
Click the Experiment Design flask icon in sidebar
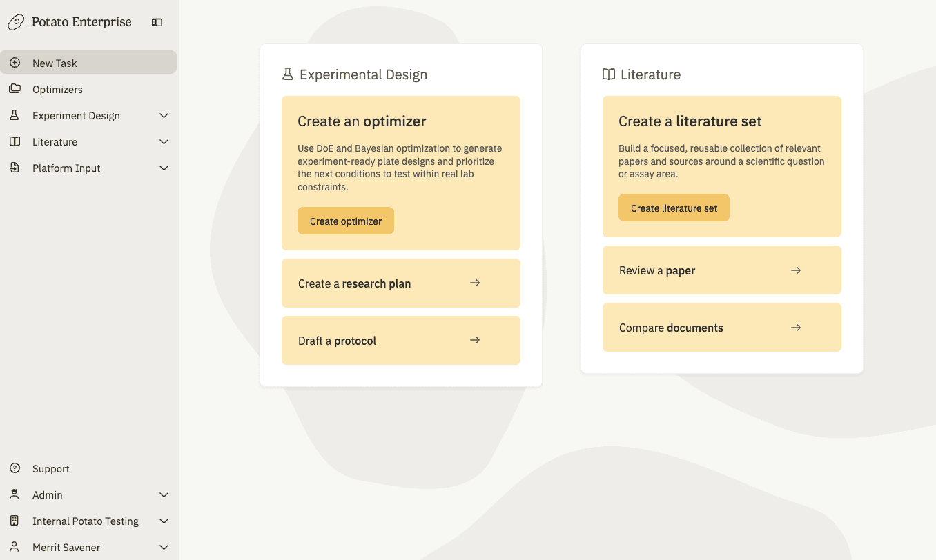point(14,115)
